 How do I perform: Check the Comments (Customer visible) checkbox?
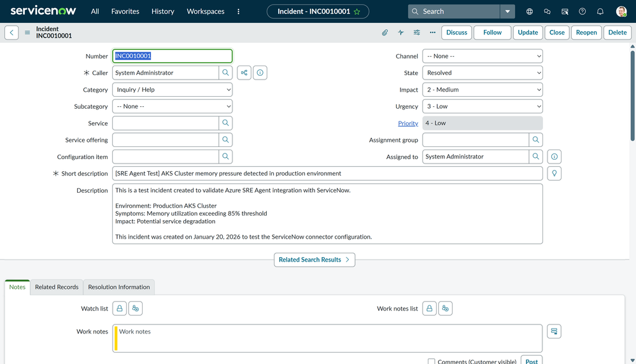(431, 361)
